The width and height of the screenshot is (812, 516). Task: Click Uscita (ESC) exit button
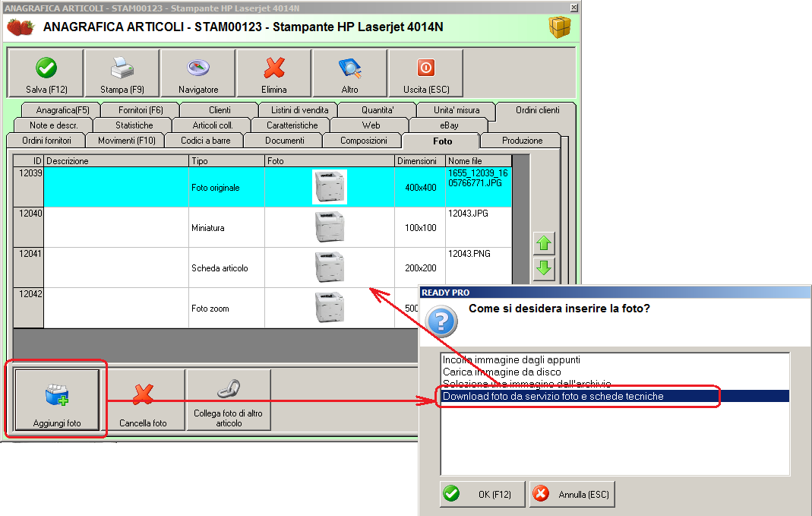pyautogui.click(x=425, y=73)
